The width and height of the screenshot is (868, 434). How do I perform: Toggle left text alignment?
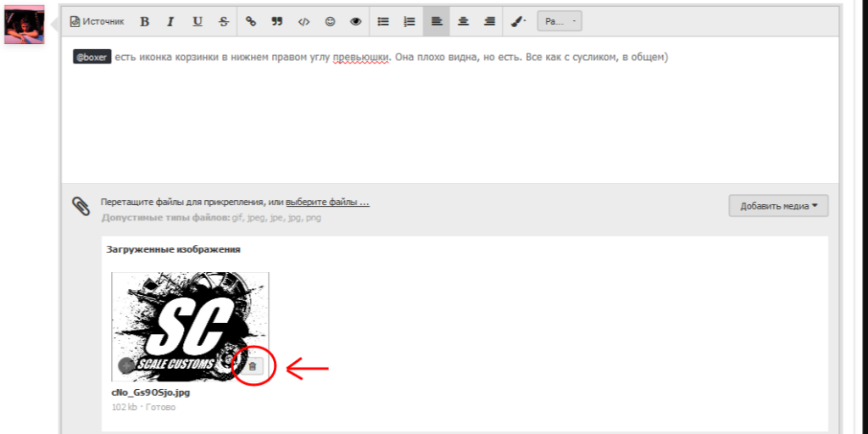coord(437,21)
